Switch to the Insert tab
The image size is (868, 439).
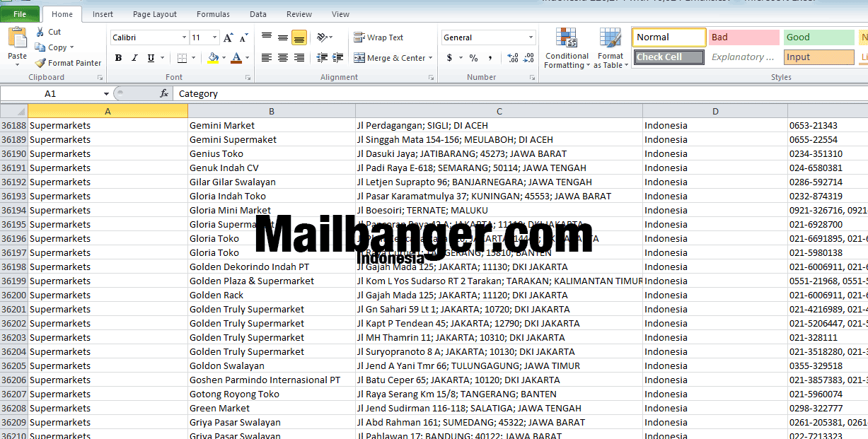103,14
